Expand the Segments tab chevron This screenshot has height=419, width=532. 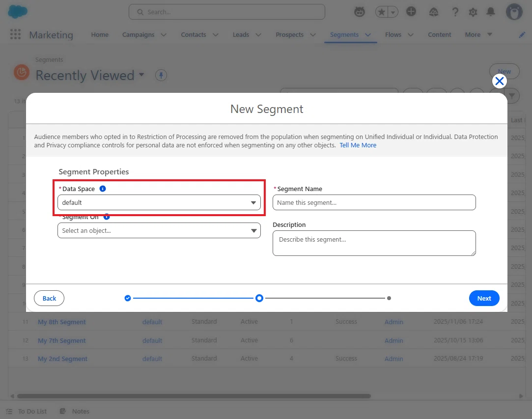coord(368,34)
